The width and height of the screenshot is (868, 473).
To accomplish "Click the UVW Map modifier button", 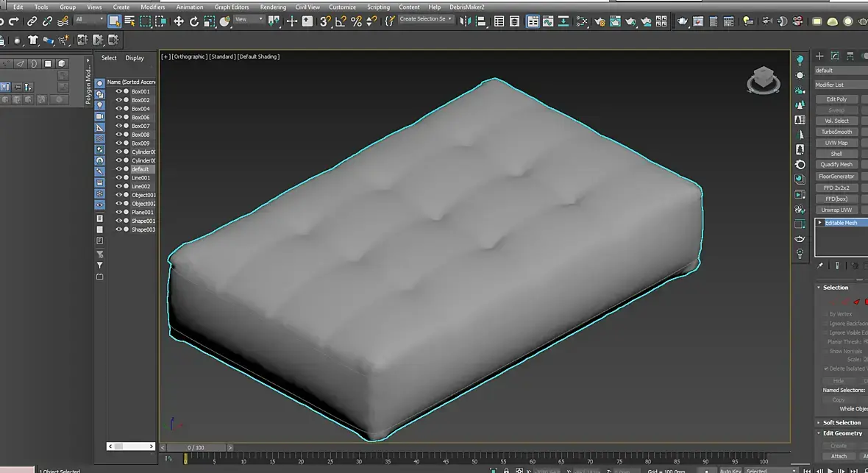I will (x=836, y=143).
